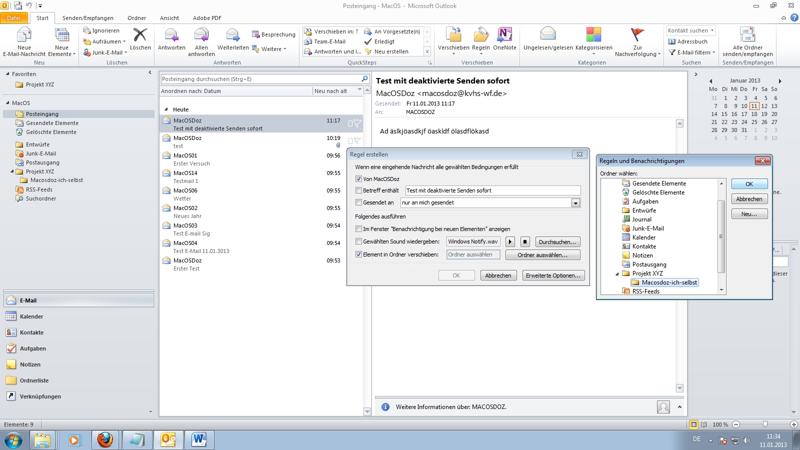
Task: Click Neu... in the folder dialog
Action: tap(749, 214)
